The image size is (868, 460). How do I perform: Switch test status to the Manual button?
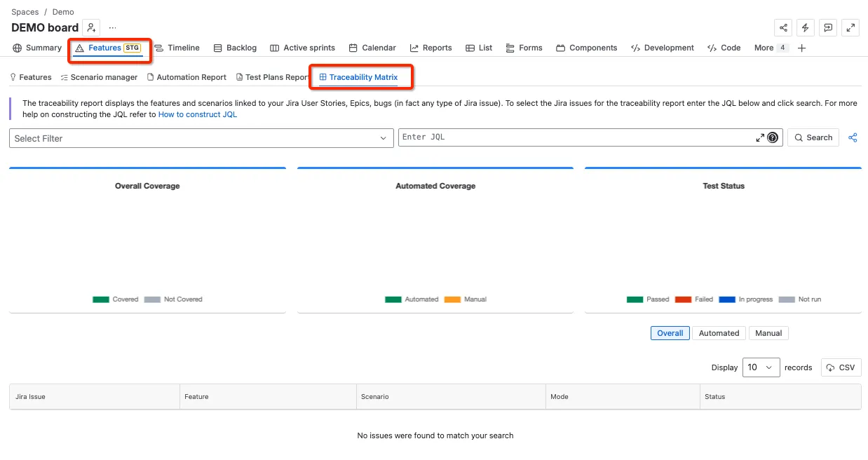768,333
